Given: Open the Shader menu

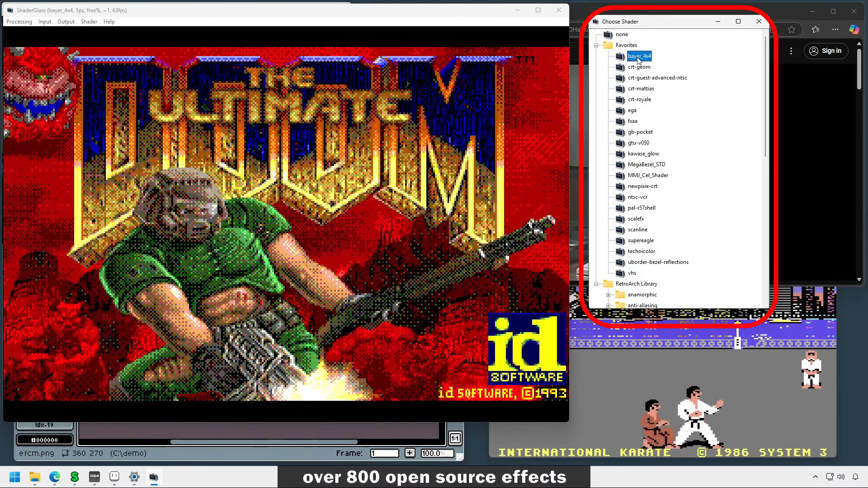Looking at the screenshot, I should tap(89, 22).
